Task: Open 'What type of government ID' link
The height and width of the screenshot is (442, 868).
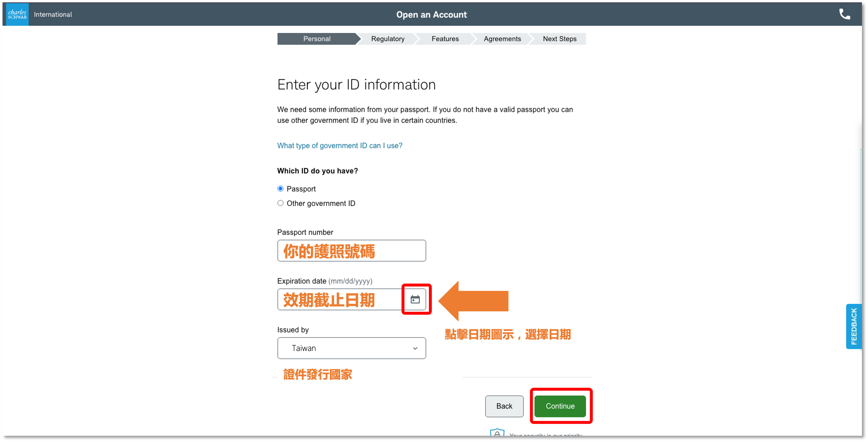Action: pos(340,146)
